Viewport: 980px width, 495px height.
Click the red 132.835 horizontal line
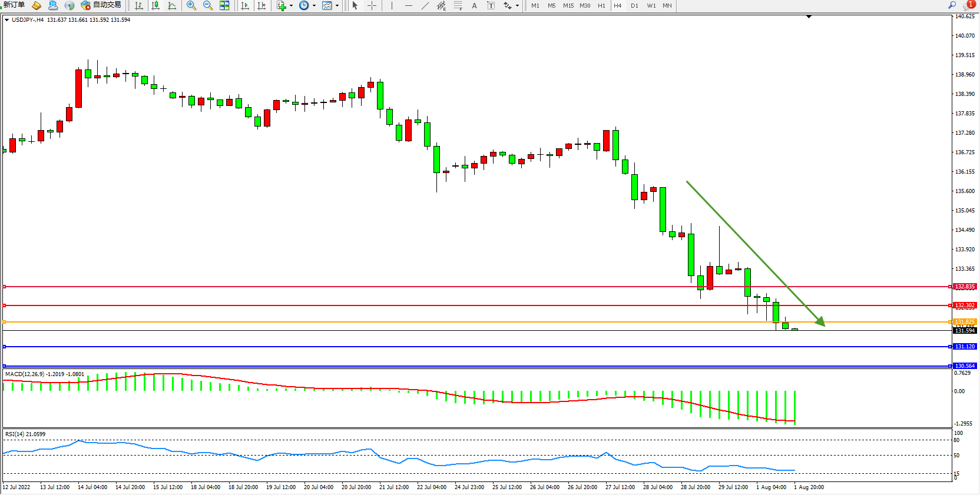(x=471, y=287)
